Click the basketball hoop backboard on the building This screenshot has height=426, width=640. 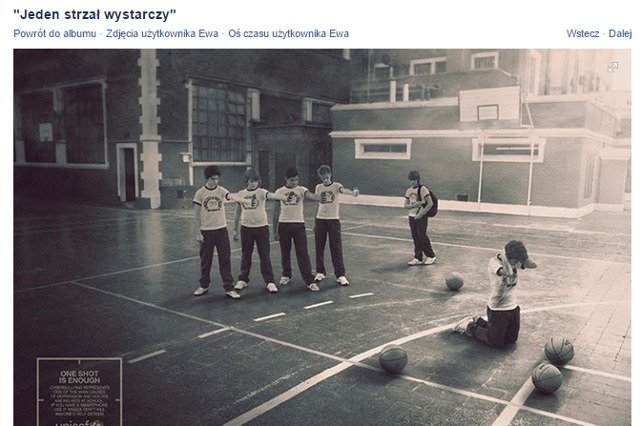click(489, 105)
